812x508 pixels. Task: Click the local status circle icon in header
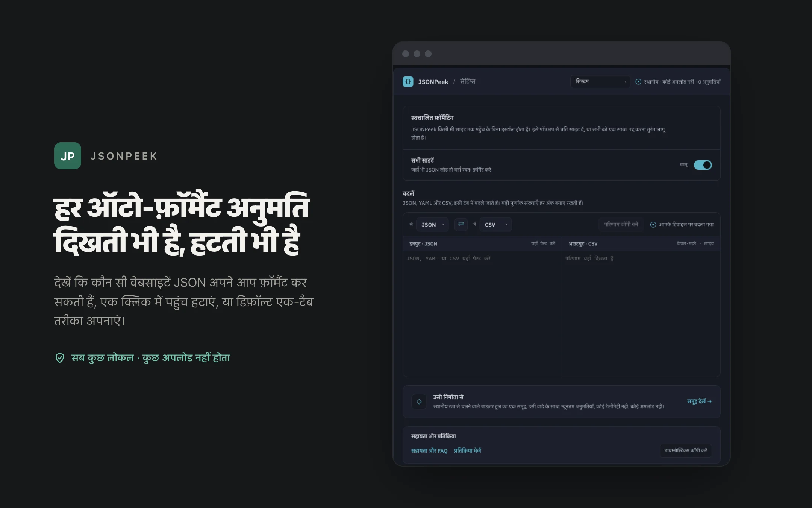coord(638,82)
